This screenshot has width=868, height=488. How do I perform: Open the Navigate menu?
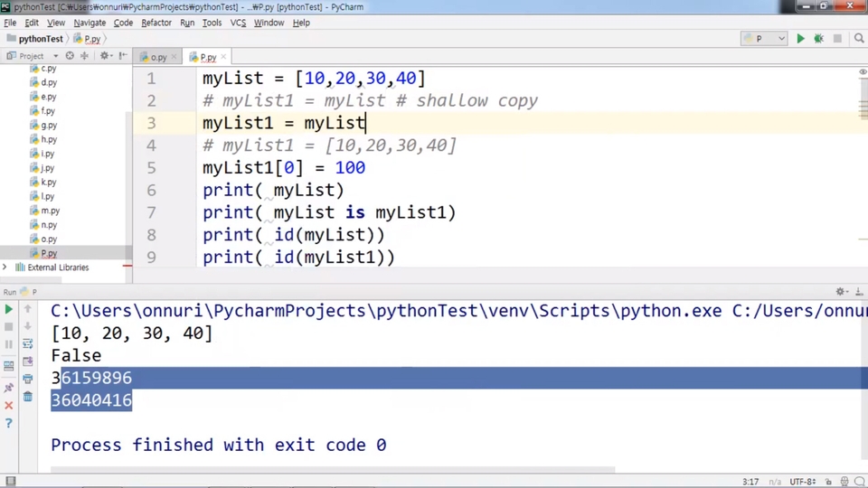[90, 23]
